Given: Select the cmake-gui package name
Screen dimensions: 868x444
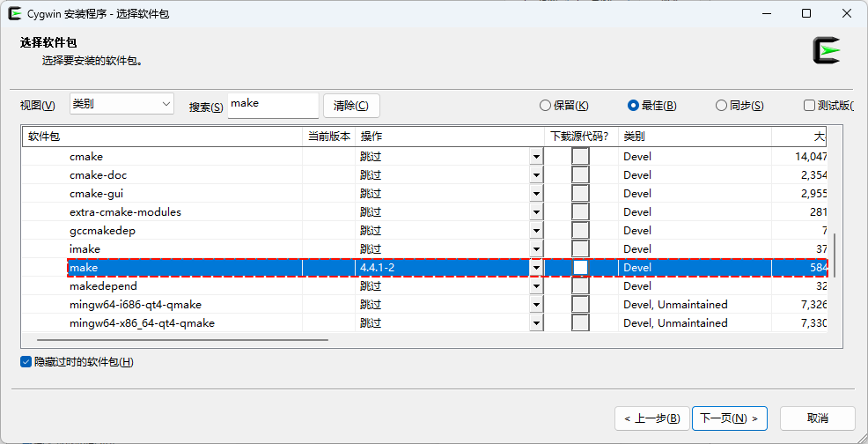Looking at the screenshot, I should point(96,194).
